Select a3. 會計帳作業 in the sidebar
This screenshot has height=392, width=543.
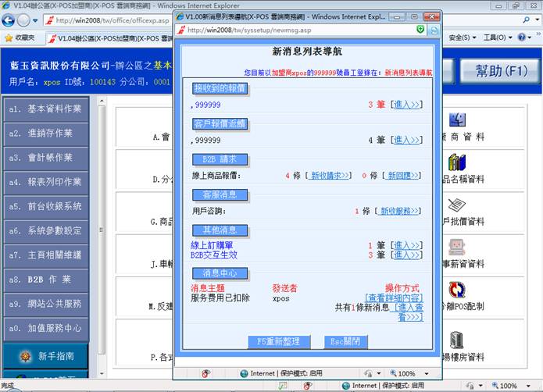coord(45,157)
